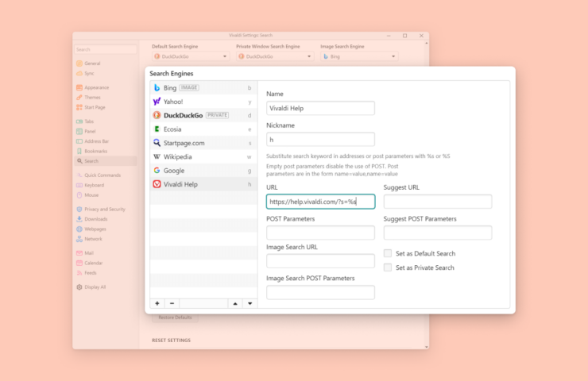Image resolution: width=588 pixels, height=381 pixels.
Task: Open Appearance settings in sidebar
Action: pos(106,87)
